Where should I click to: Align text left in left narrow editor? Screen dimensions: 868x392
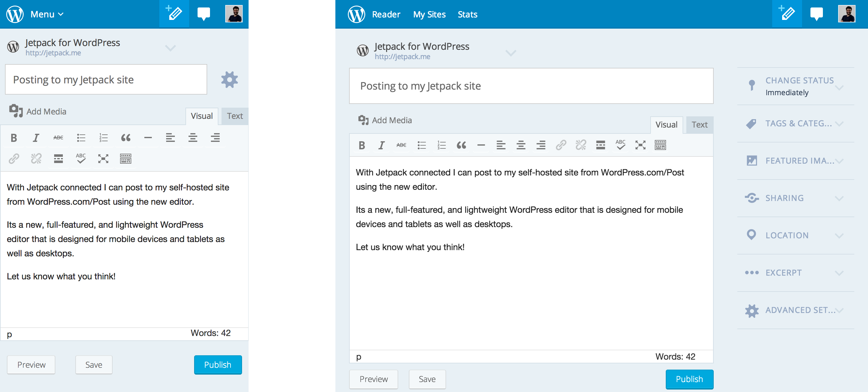click(170, 138)
